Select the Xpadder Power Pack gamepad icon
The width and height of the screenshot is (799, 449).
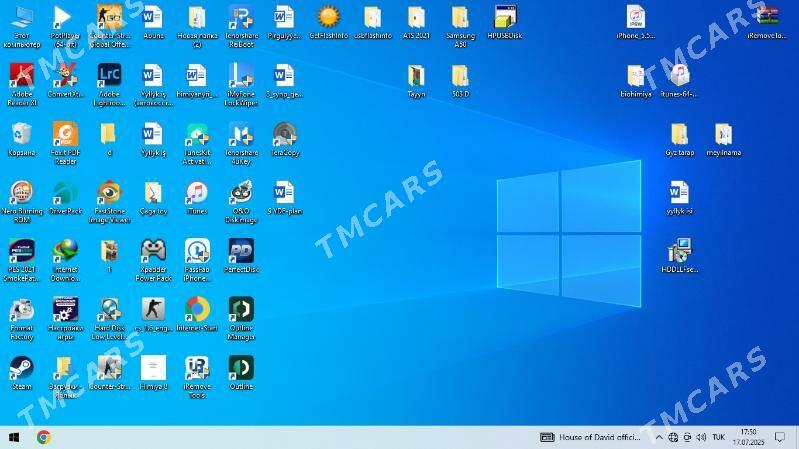pyautogui.click(x=153, y=260)
